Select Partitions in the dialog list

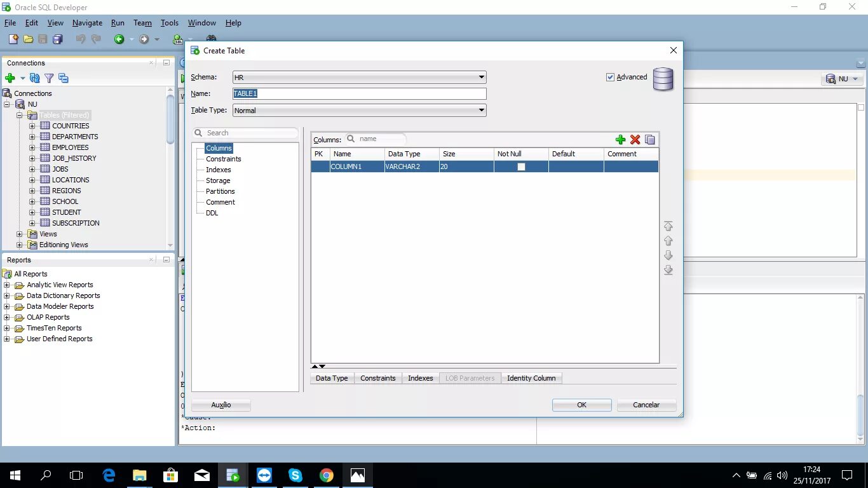pos(220,191)
